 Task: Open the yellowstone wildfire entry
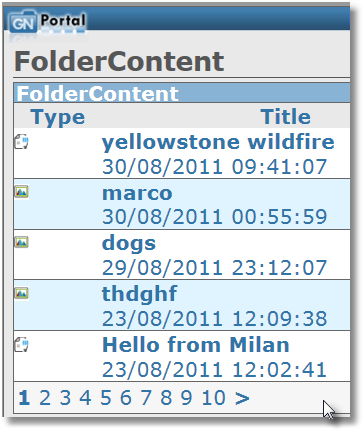click(218, 143)
